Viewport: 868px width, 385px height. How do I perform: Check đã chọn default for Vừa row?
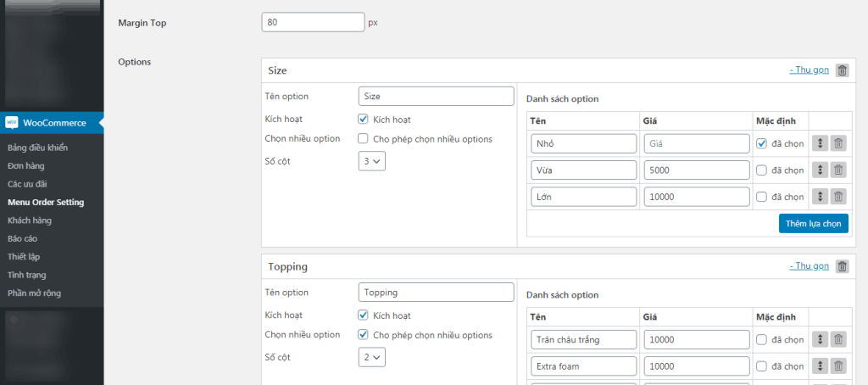pos(760,170)
